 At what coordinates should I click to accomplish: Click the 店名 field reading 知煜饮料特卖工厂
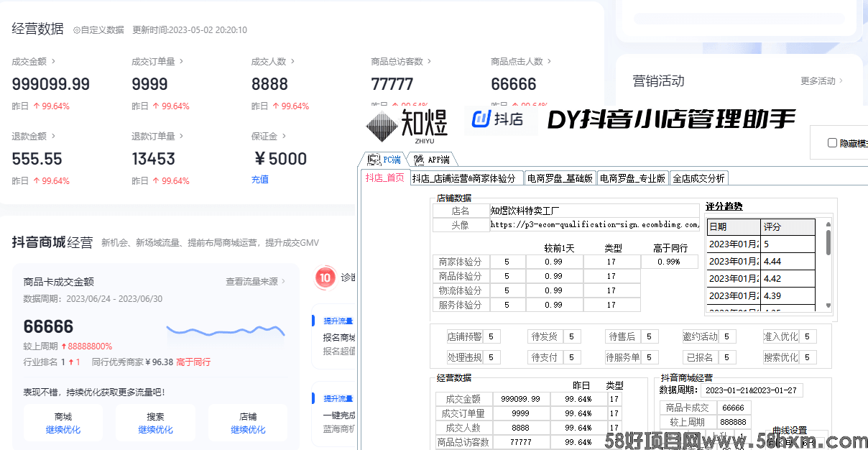point(594,211)
